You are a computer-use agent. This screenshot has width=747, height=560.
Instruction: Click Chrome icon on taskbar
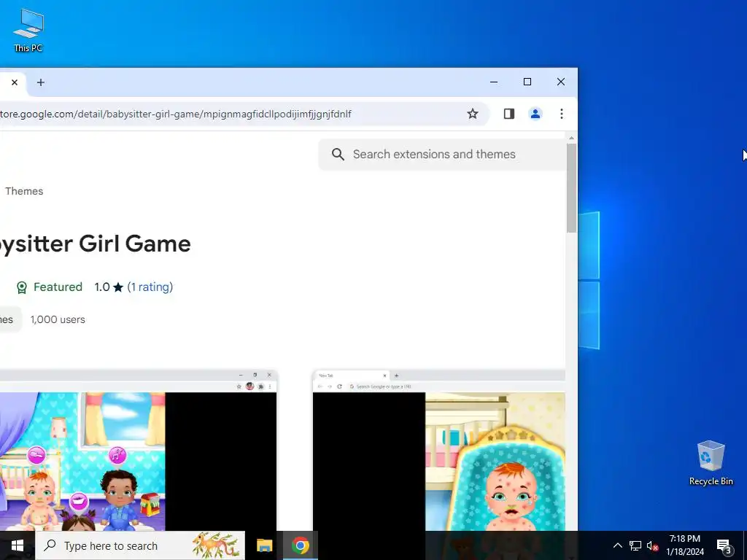coord(300,545)
